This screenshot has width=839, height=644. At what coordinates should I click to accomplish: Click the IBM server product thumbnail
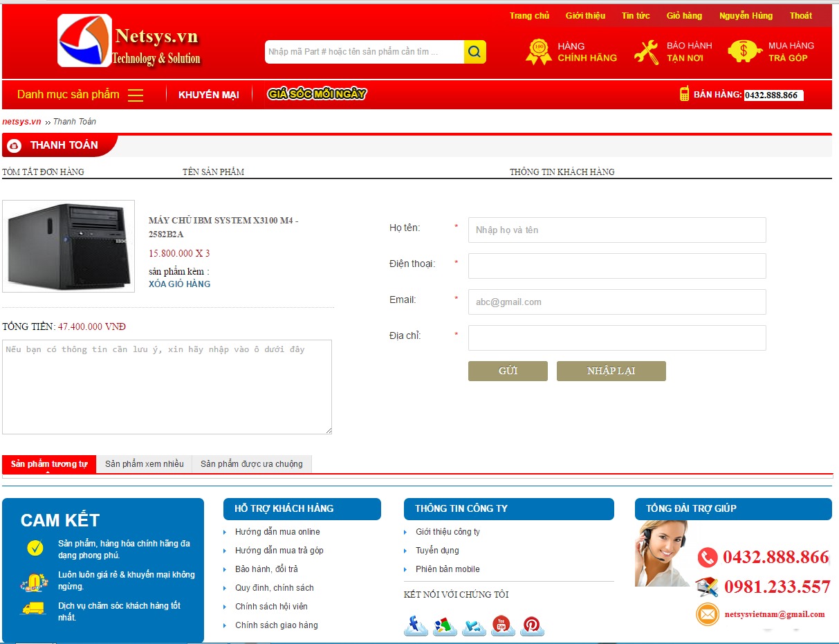pyautogui.click(x=68, y=246)
